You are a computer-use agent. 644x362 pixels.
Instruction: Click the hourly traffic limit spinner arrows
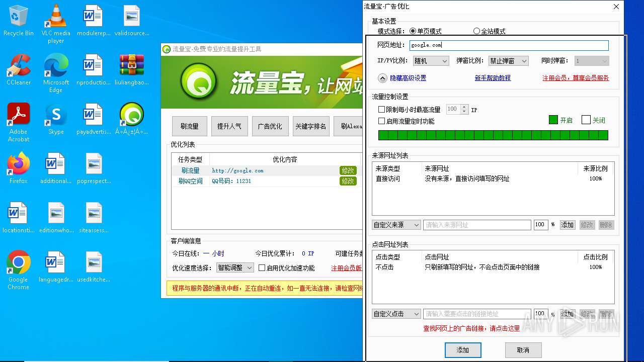pyautogui.click(x=464, y=109)
